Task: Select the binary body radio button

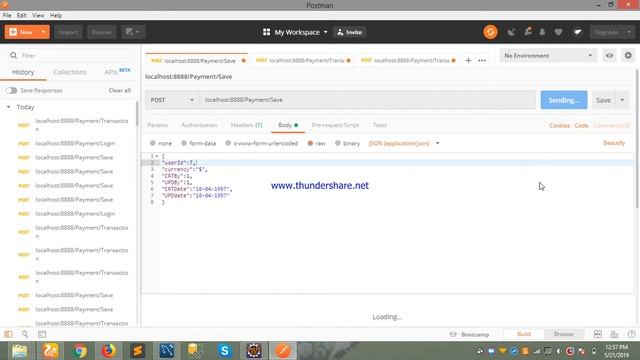Action: pos(338,143)
